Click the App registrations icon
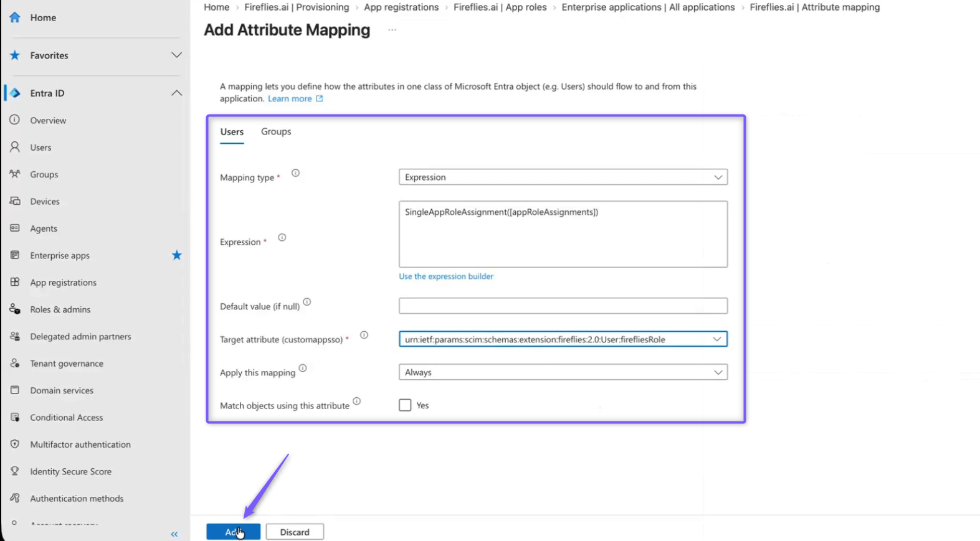 [x=15, y=282]
